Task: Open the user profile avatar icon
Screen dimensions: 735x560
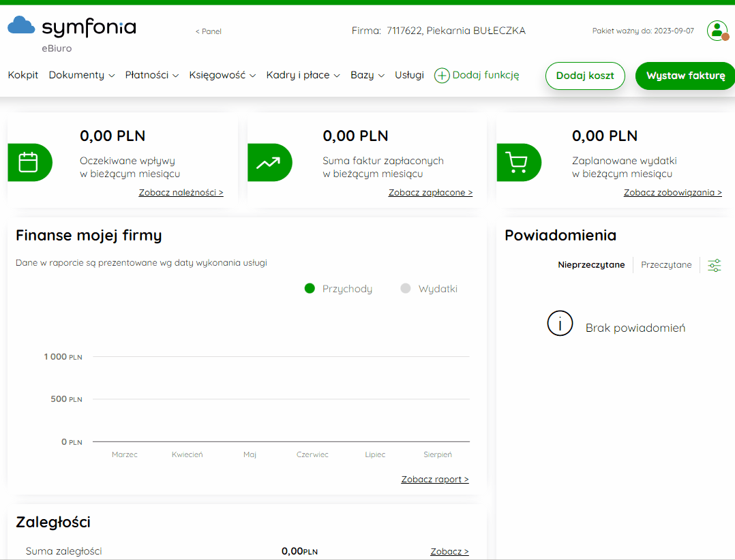Action: tap(717, 31)
